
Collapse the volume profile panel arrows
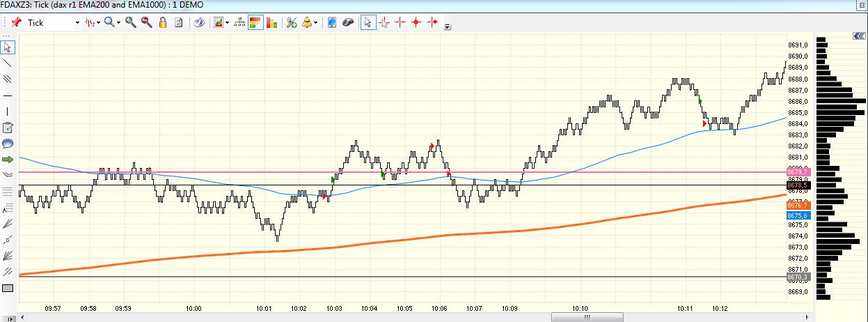(860, 36)
